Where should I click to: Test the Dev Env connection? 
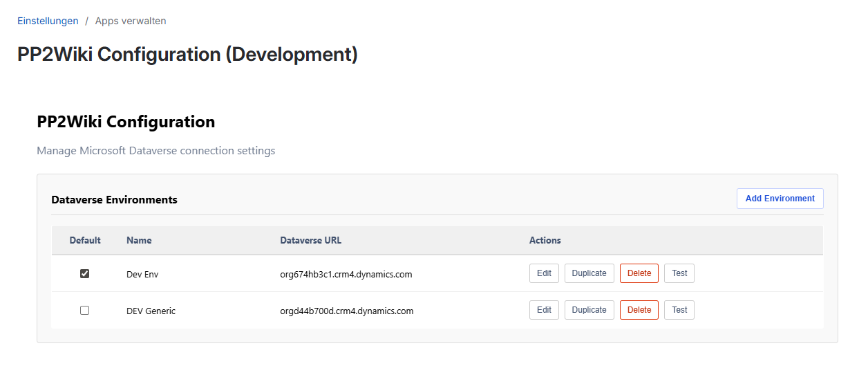click(679, 273)
